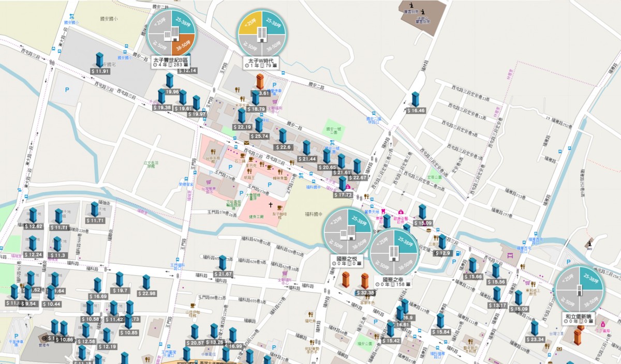
Task: Select the building marker priced $16.69
Action: pyautogui.click(x=97, y=285)
